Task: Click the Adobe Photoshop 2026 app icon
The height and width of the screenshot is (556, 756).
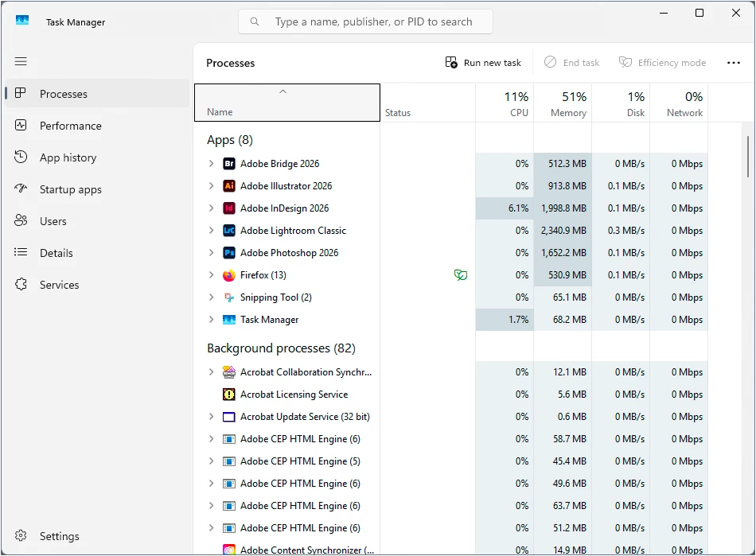Action: [x=229, y=253]
